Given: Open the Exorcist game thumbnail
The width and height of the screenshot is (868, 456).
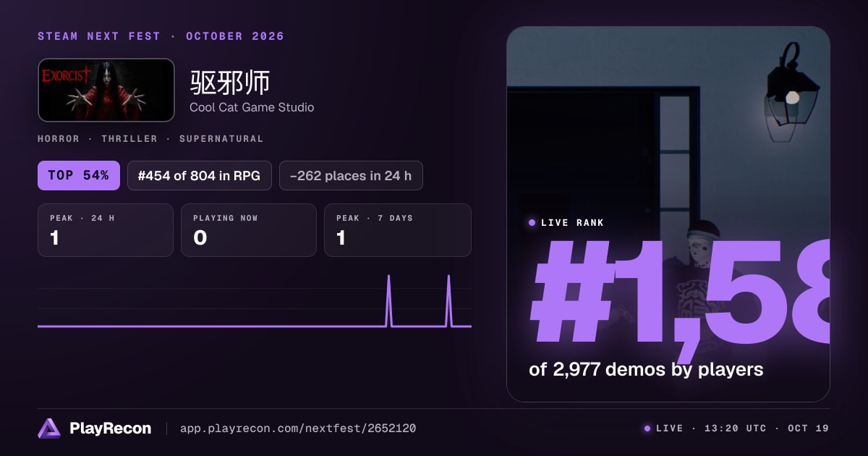Looking at the screenshot, I should tap(106, 90).
